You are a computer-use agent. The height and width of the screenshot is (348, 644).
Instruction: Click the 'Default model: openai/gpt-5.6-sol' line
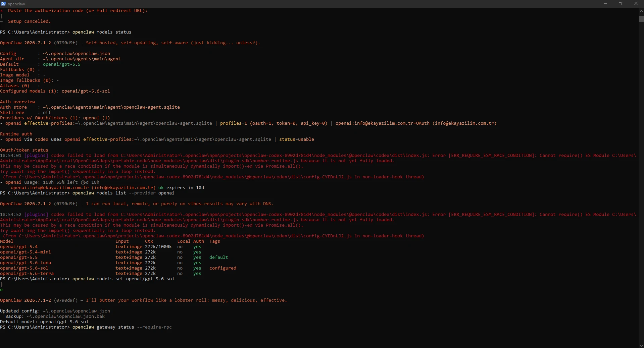pos(44,322)
